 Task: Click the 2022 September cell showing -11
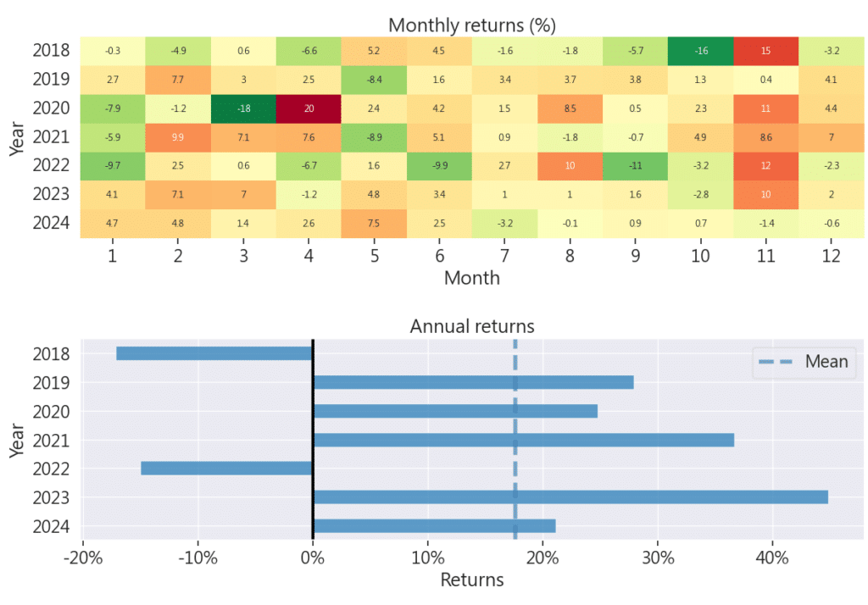(x=635, y=167)
